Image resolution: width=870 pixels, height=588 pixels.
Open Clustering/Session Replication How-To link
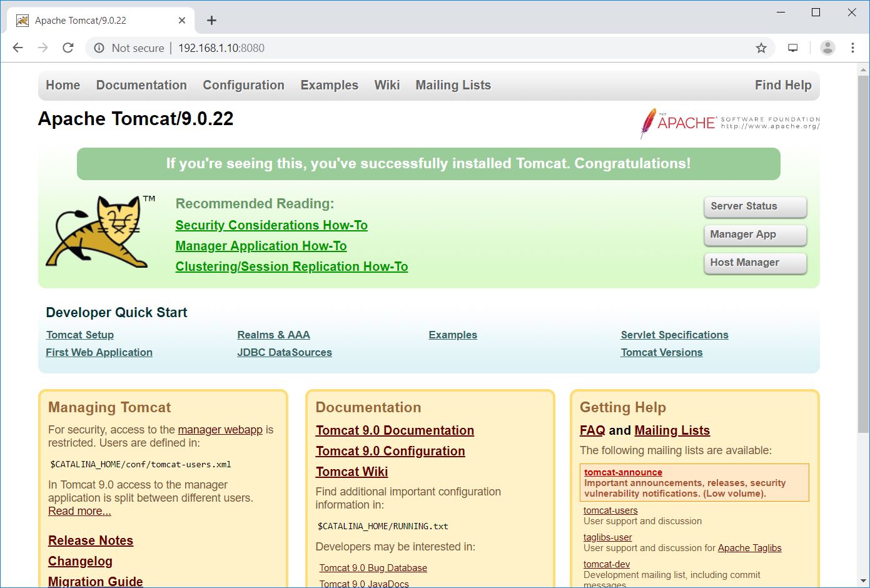291,266
